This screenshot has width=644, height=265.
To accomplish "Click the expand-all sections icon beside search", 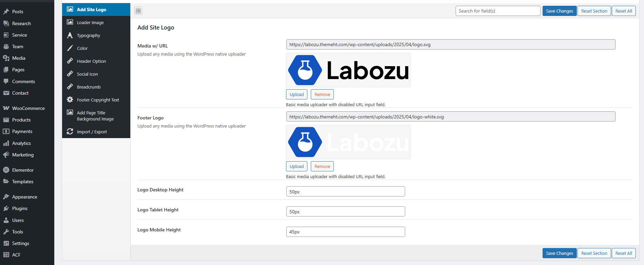I will click(138, 11).
